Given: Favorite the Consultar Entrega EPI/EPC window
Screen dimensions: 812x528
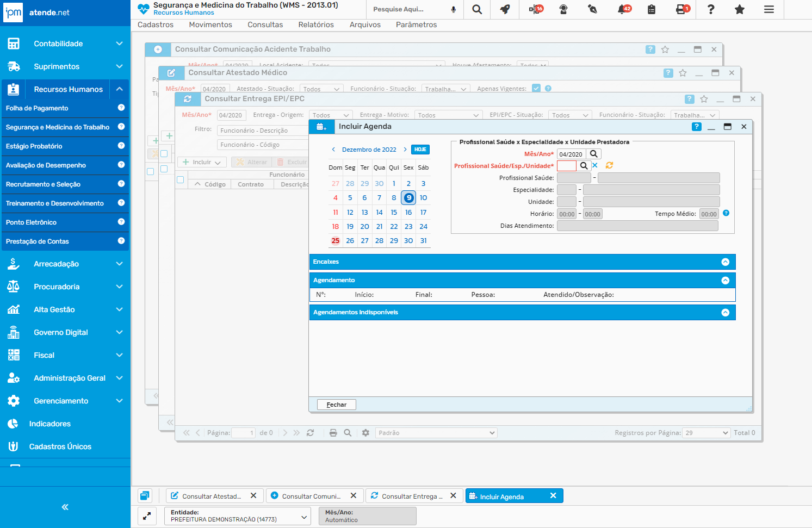Looking at the screenshot, I should [704, 99].
